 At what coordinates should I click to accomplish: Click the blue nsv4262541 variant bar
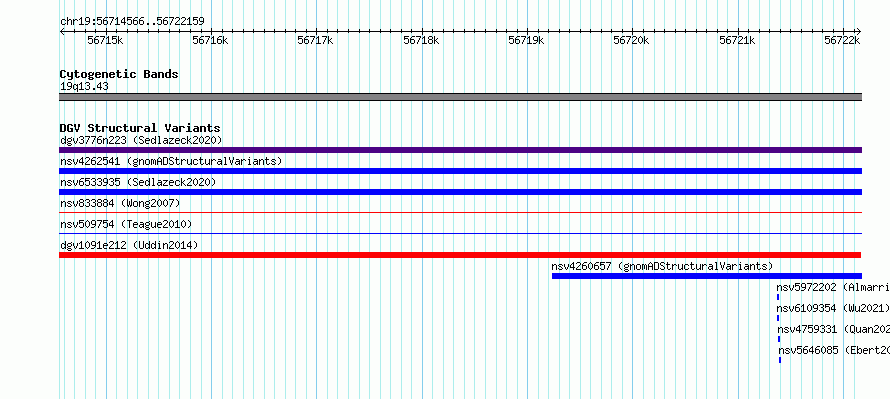click(460, 171)
